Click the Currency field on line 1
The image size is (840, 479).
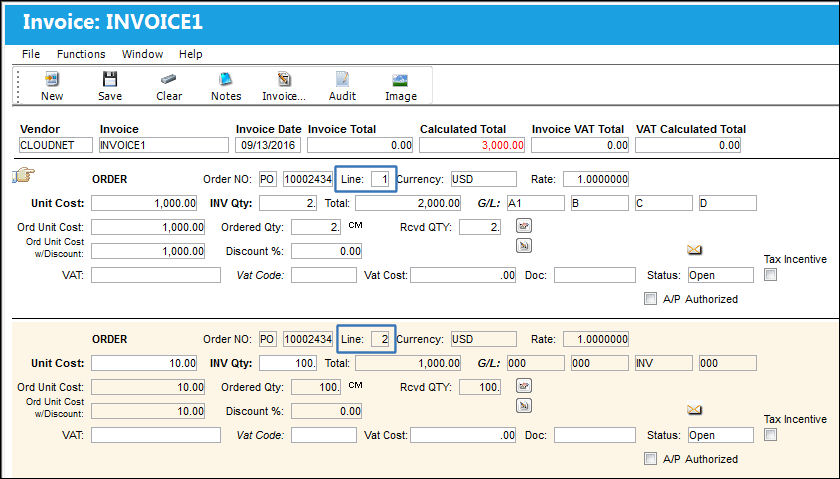[484, 179]
